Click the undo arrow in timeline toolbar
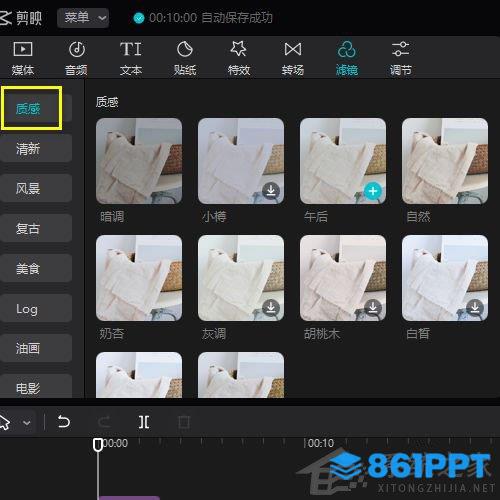Screen dimensions: 500x500 click(x=63, y=422)
